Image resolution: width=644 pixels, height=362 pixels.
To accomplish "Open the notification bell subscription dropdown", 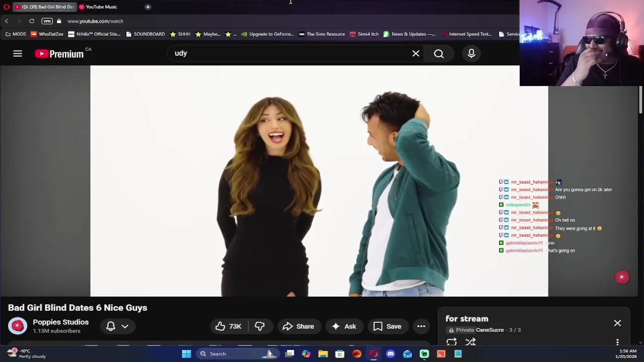I will (x=117, y=326).
